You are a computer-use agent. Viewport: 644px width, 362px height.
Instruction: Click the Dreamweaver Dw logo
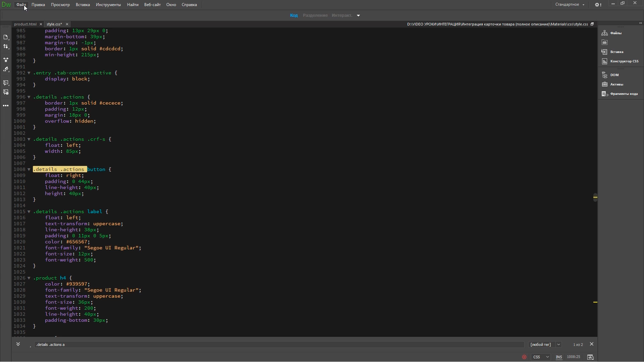coord(6,5)
